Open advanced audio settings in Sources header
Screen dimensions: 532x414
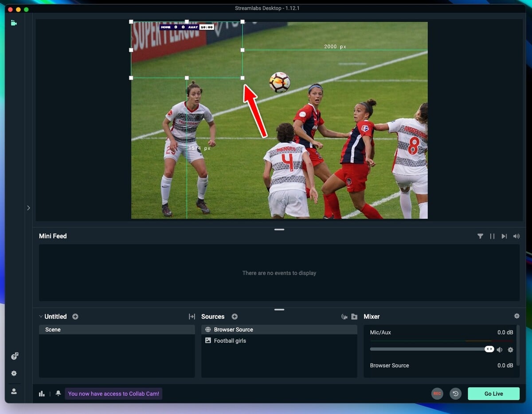coord(344,316)
